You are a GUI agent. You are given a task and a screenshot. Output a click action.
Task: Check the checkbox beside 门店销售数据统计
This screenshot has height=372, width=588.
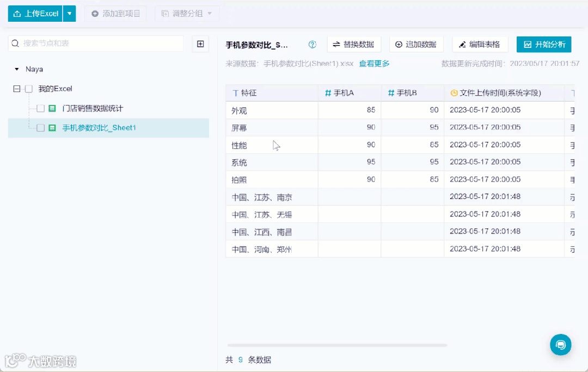point(39,108)
